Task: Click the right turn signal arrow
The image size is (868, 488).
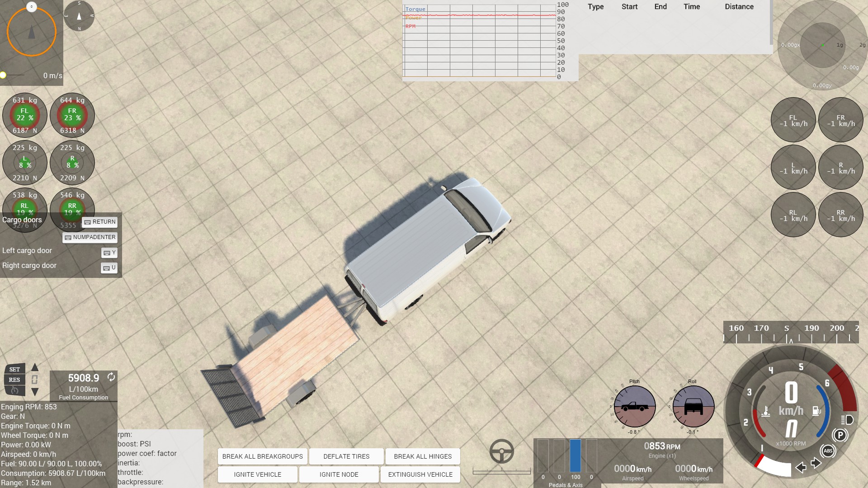Action: (816, 463)
